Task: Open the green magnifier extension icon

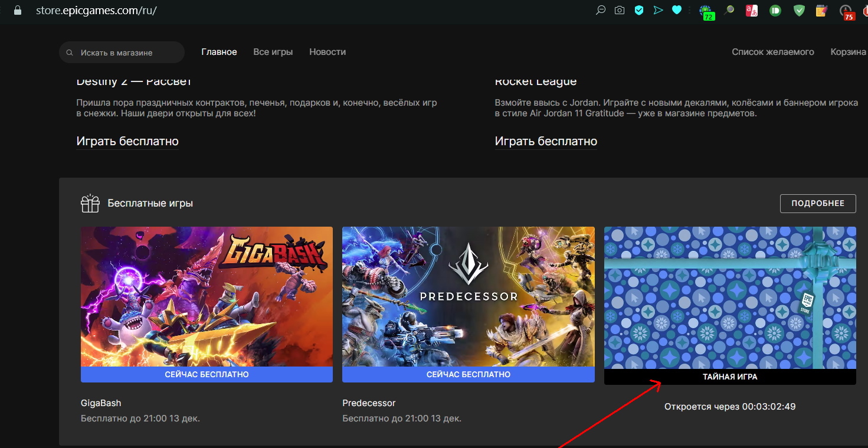Action: point(729,10)
